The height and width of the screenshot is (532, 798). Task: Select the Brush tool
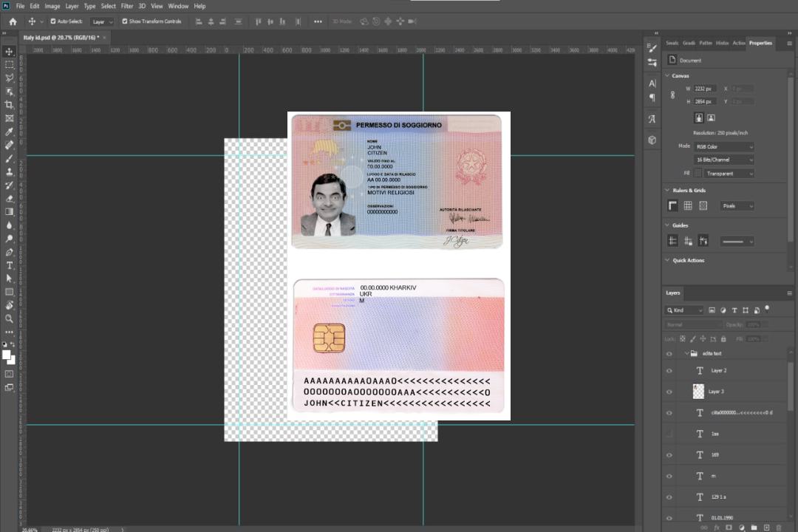[9, 158]
